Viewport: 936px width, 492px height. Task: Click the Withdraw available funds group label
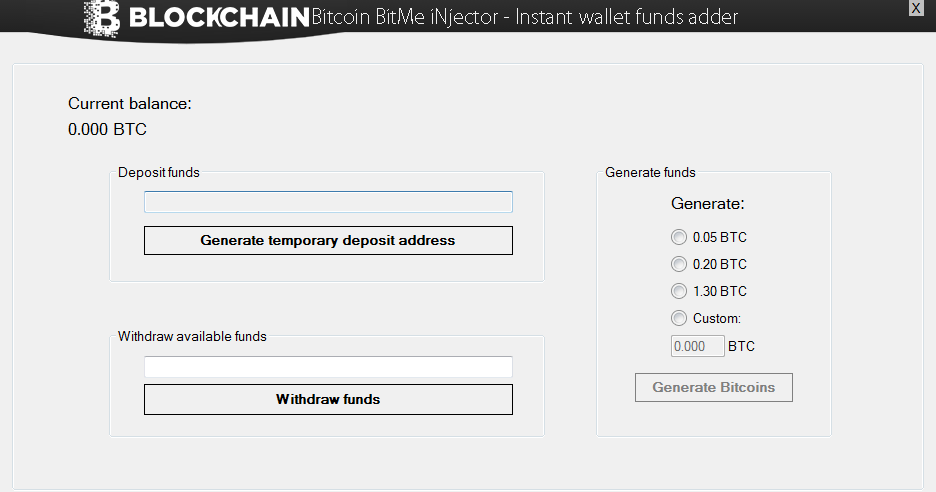(192, 336)
